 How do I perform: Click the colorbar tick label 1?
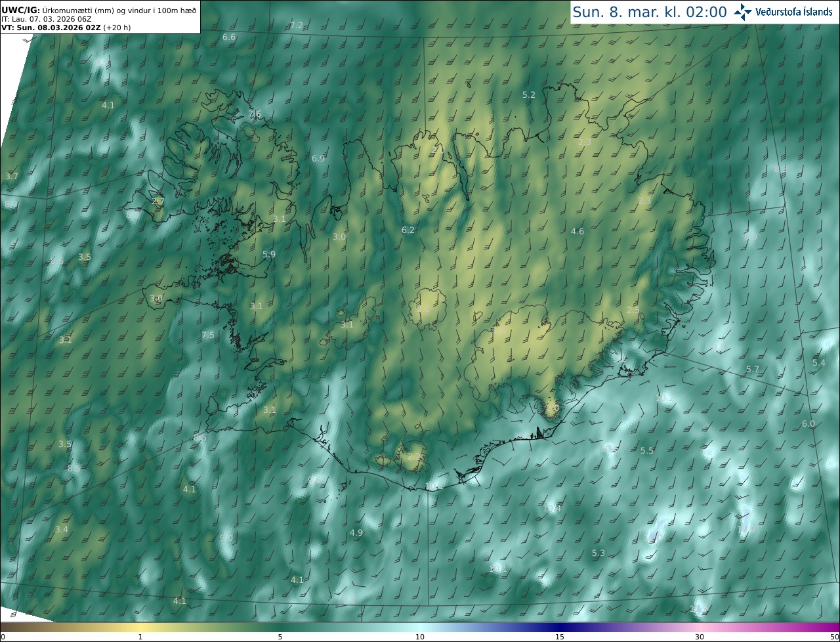[140, 637]
